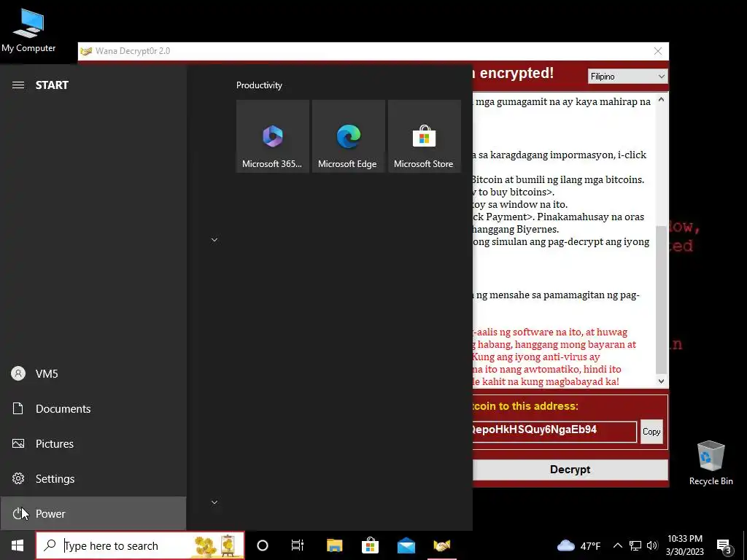This screenshot has height=560, width=747.
Task: Expand the Start menu hamburger icon
Action: point(18,85)
